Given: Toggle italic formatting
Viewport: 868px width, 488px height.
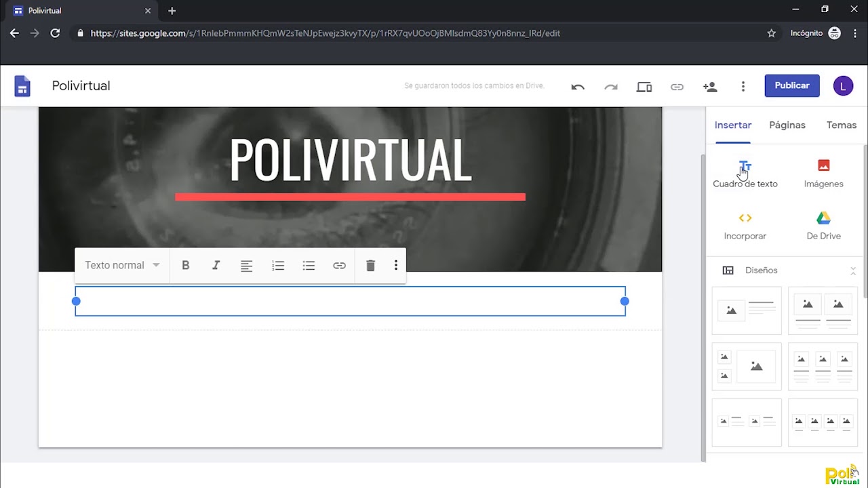Looking at the screenshot, I should [216, 266].
